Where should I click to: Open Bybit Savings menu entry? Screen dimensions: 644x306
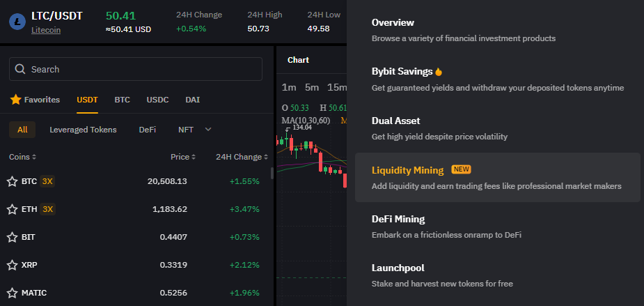[497, 79]
